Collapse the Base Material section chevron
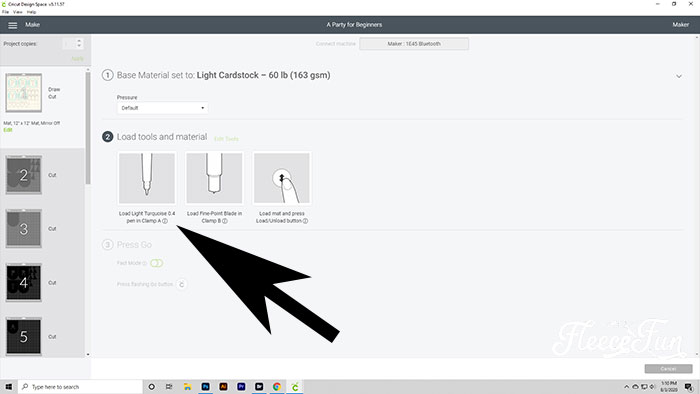 (x=679, y=76)
